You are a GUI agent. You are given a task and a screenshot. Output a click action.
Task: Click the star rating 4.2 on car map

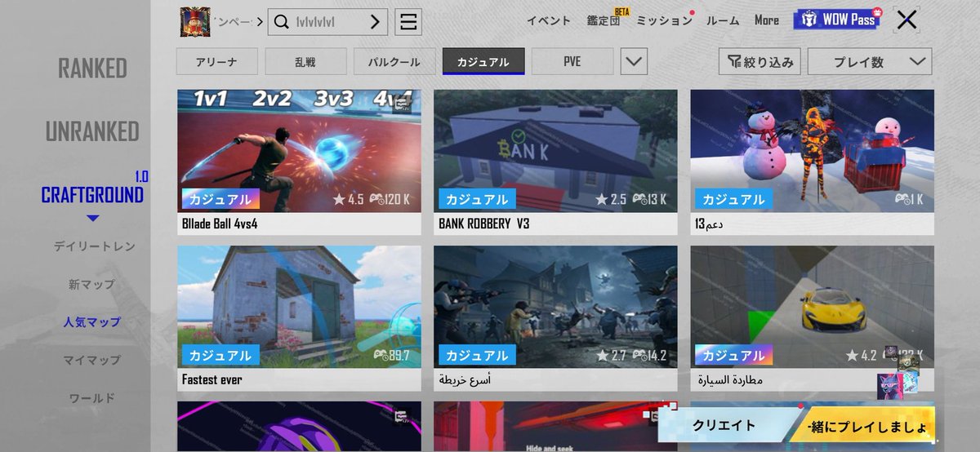coord(862,356)
